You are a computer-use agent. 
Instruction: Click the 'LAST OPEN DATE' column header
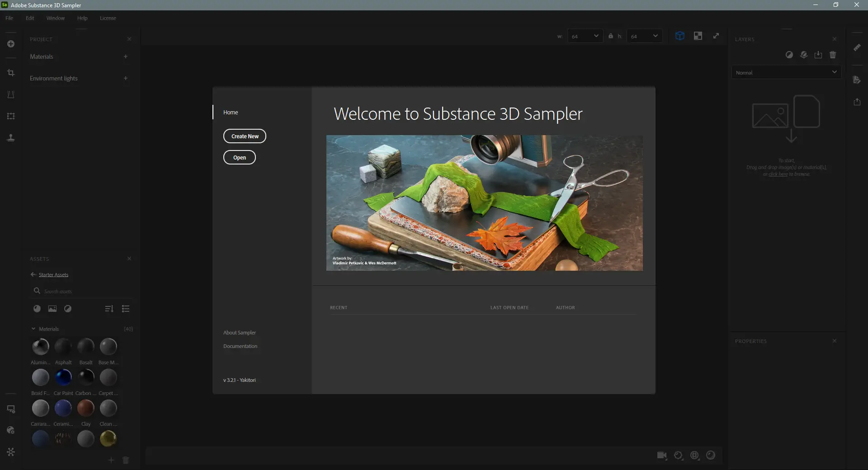[x=509, y=308]
